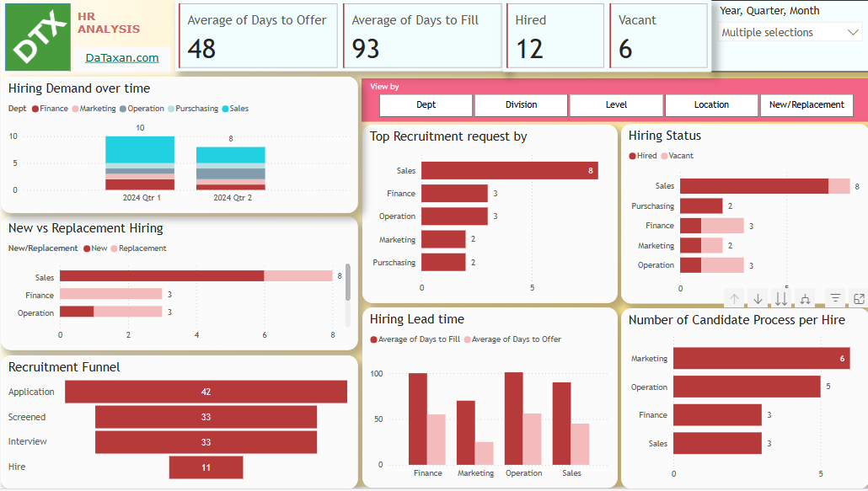
Task: Go to next hierarchy level double-arrow icon
Action: (781, 299)
